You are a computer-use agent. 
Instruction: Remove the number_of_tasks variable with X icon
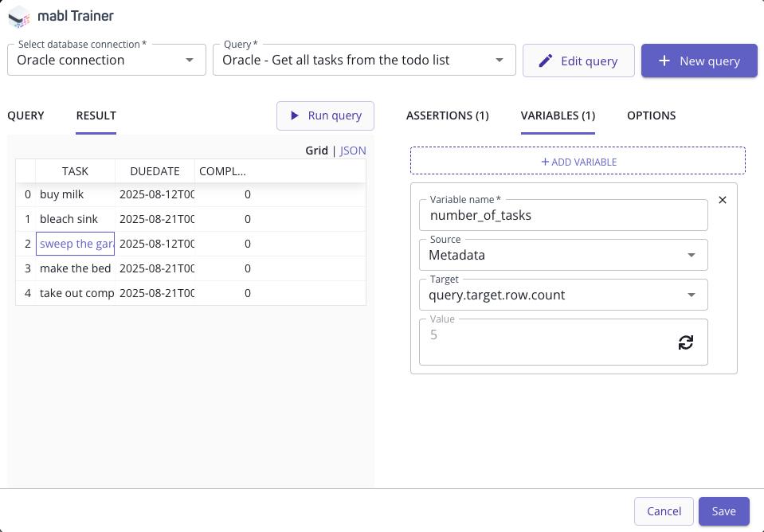(723, 200)
